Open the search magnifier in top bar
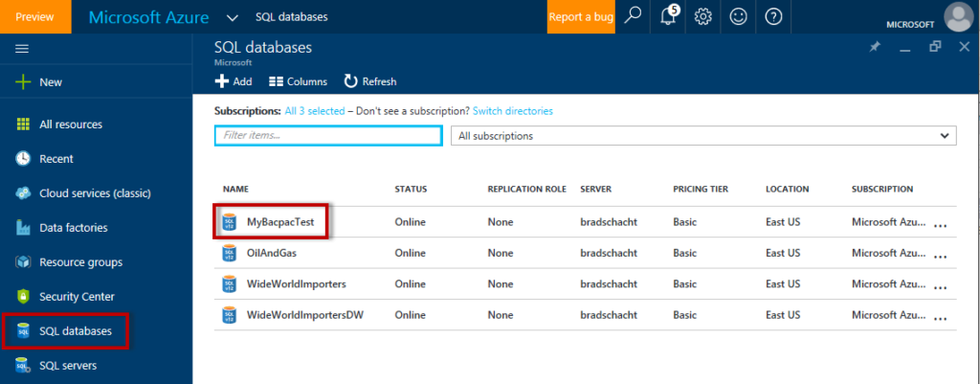 pos(633,17)
